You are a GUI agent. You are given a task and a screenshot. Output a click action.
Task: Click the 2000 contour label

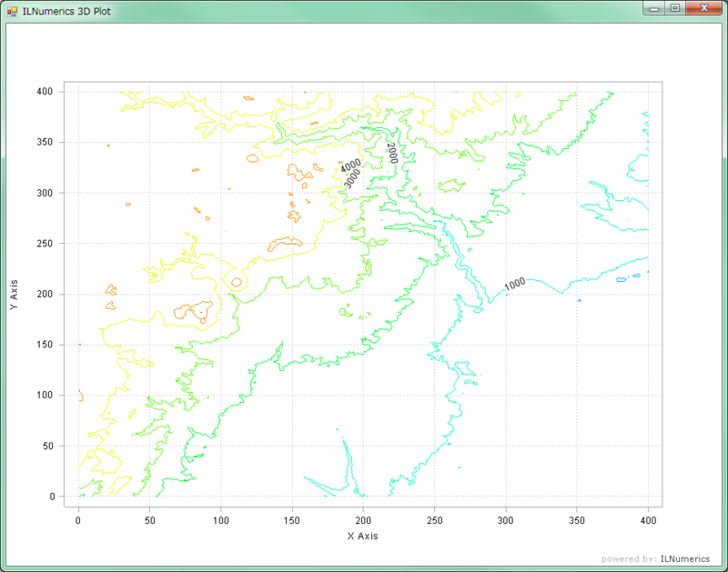click(x=392, y=153)
